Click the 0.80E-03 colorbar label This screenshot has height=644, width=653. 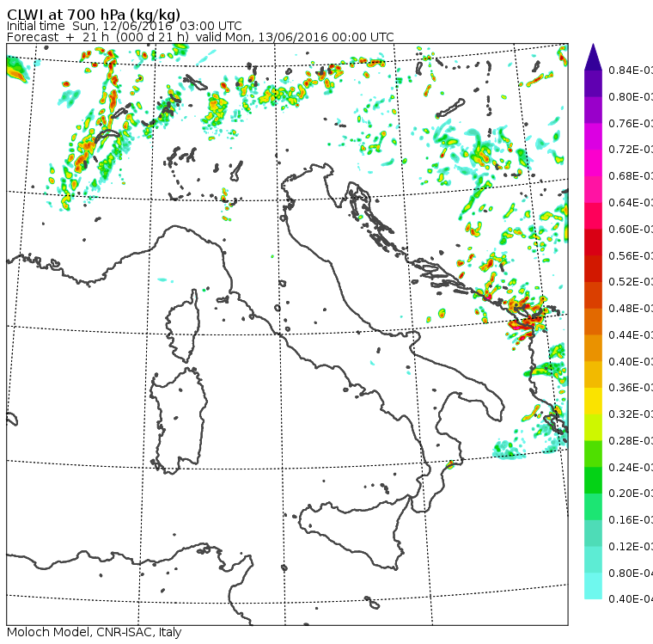pos(631,96)
